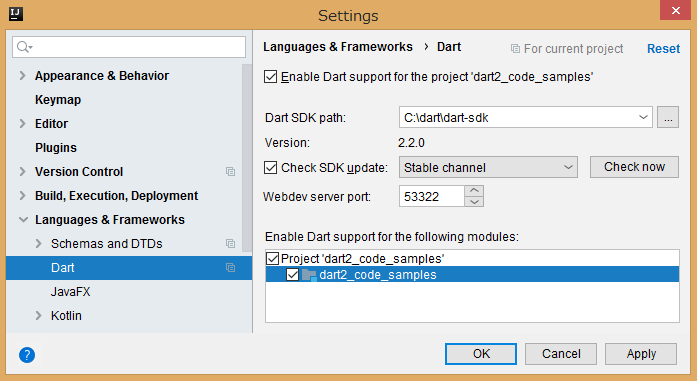Increment Webdev server port value

(x=474, y=191)
